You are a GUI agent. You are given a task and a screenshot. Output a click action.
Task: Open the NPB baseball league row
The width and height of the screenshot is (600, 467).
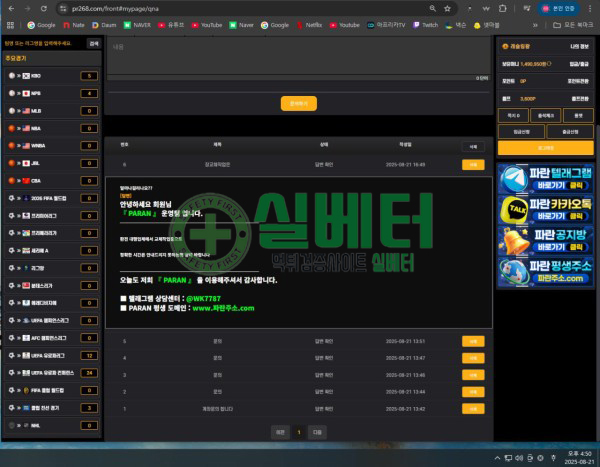pyautogui.click(x=52, y=93)
